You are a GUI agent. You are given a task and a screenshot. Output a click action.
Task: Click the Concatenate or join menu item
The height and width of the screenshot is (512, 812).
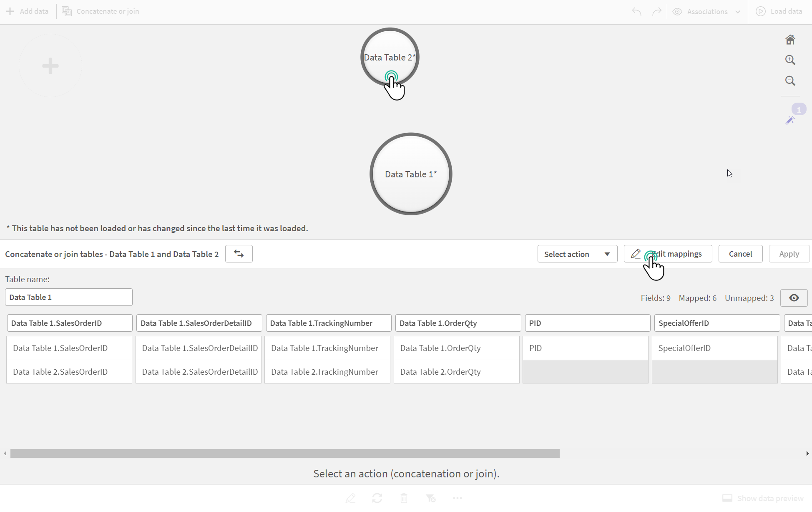click(100, 11)
